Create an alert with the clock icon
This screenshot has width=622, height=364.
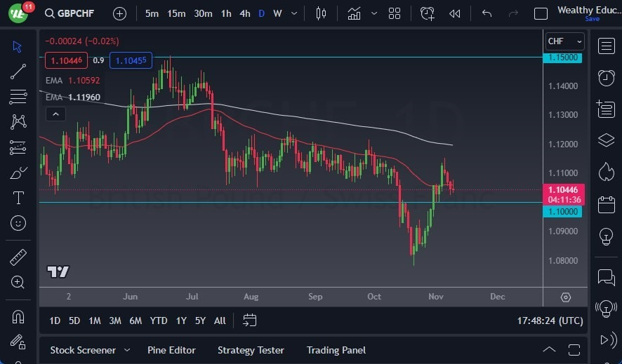pos(428,14)
